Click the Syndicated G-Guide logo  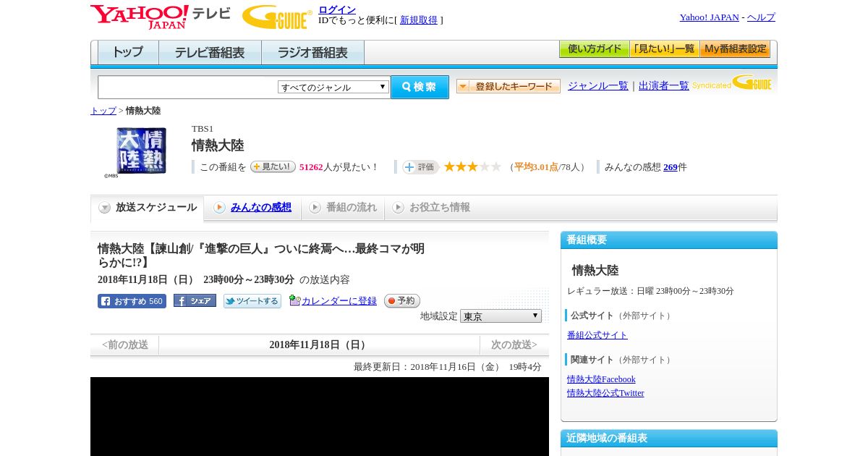pyautogui.click(x=732, y=83)
